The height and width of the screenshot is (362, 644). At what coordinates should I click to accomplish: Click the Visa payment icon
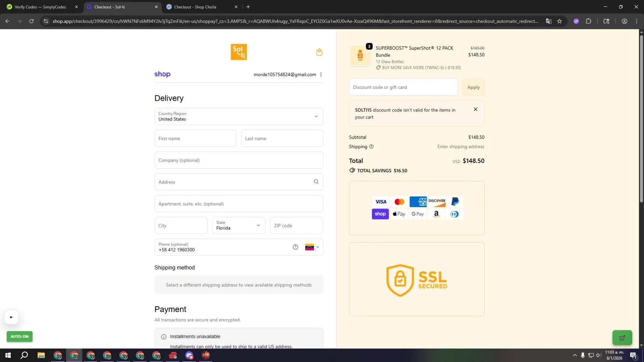coord(381,202)
